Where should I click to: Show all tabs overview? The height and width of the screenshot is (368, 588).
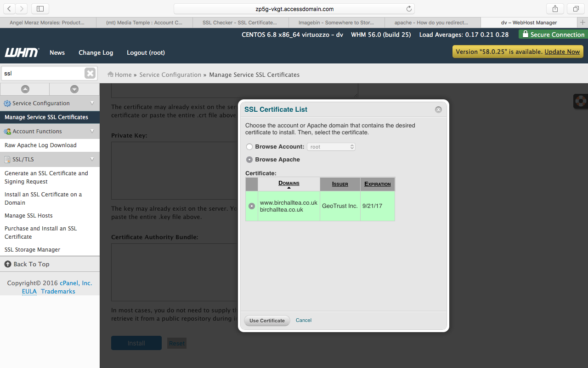click(576, 9)
